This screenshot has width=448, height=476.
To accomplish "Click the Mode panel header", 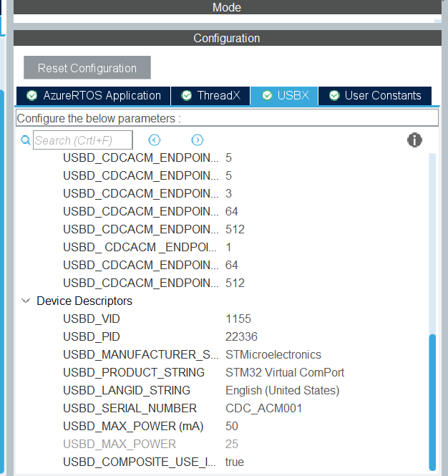I will [x=228, y=7].
